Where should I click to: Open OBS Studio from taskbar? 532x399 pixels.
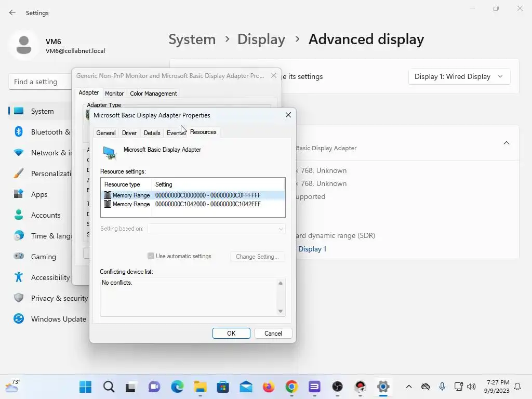coord(337,387)
